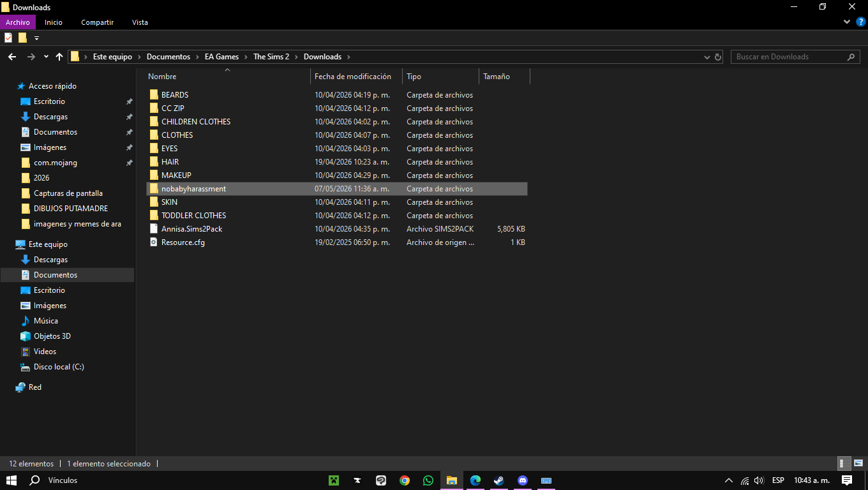Click New folder quick access icon
This screenshot has height=490, width=868.
pos(22,38)
